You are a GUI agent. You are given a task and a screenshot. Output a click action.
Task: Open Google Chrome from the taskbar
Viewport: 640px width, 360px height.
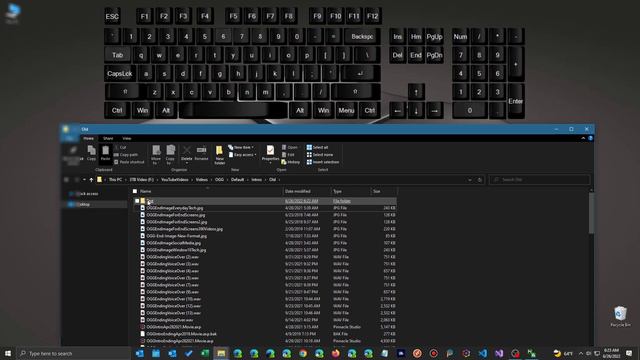303,353
